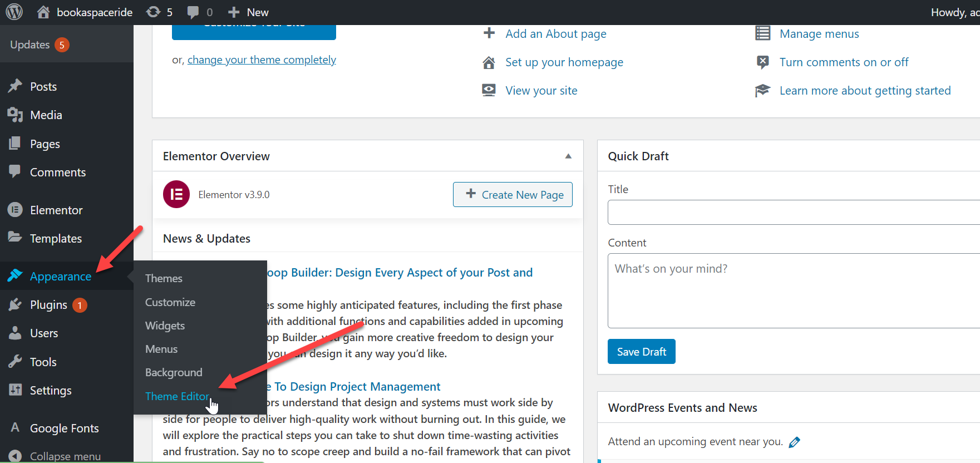The image size is (980, 463).
Task: Open Menus in Appearance submenu
Action: [161, 349]
